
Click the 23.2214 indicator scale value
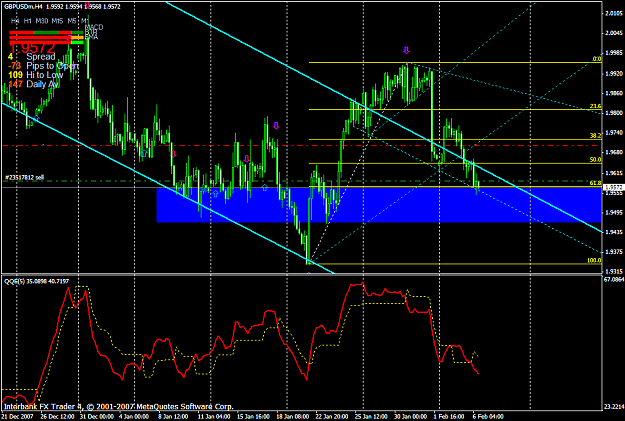614,407
